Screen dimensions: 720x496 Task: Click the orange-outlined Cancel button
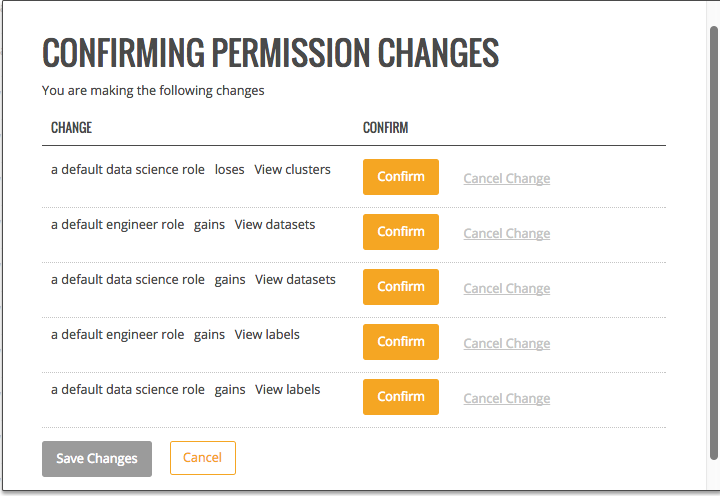click(x=202, y=458)
